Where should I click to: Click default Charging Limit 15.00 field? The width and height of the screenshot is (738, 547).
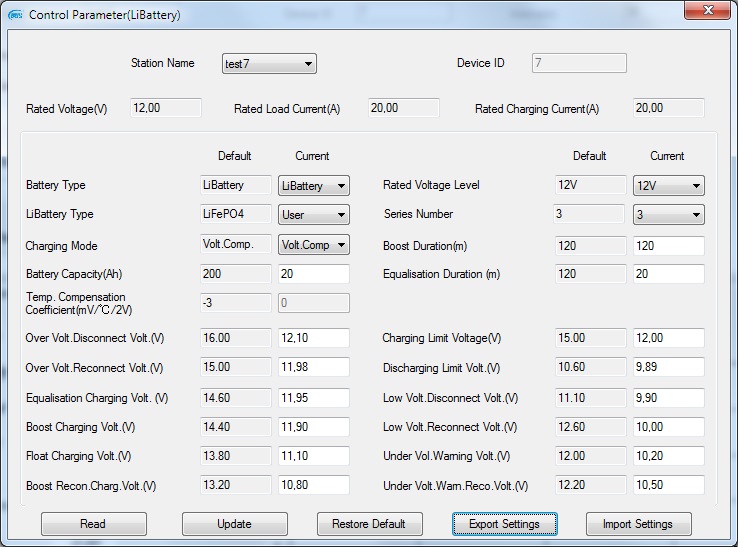(x=591, y=338)
